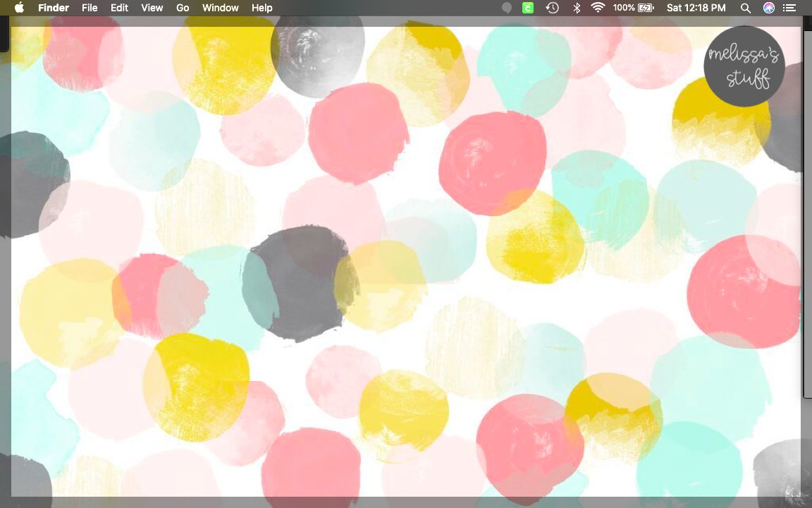Open the Go menu

183,8
